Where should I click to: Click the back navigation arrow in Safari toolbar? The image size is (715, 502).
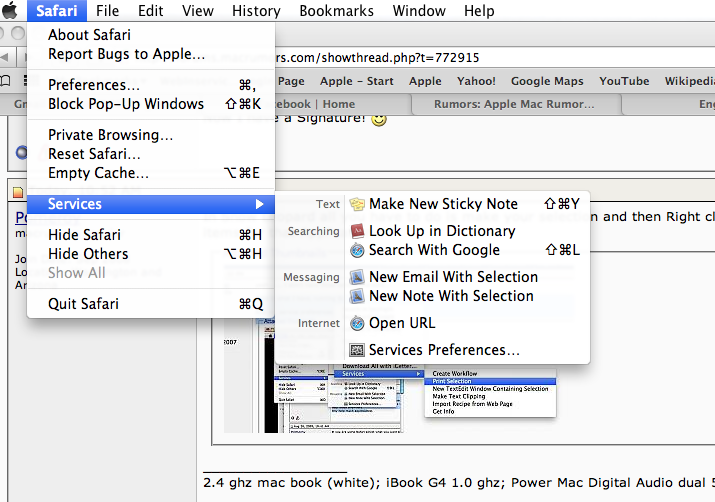point(5,57)
